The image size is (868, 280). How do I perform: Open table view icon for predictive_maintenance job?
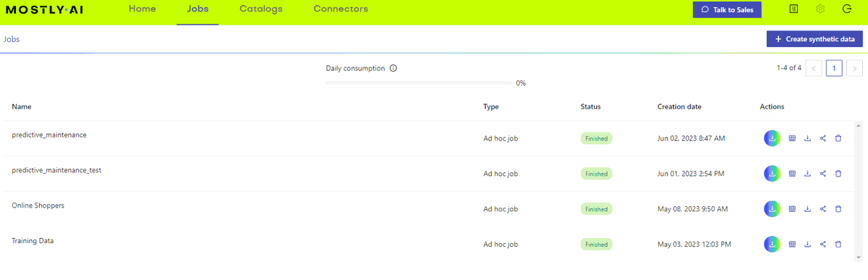coord(792,138)
